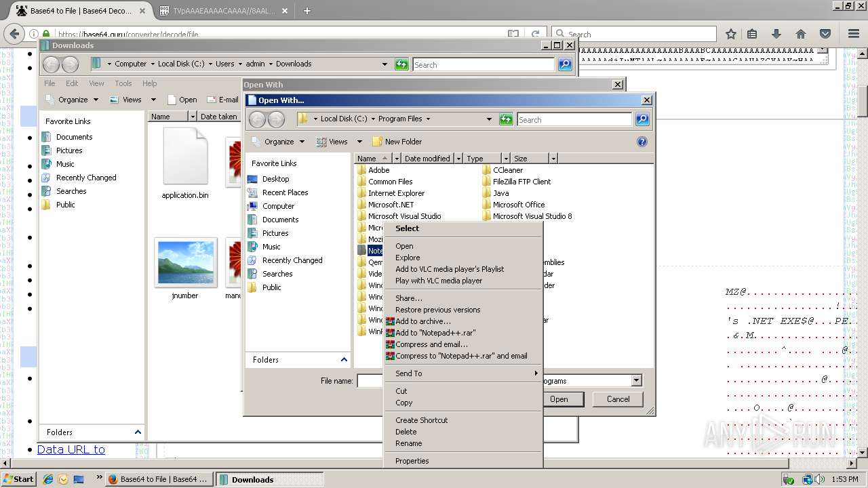Open new Firefox tab with plus
Screen dimensions: 868x488
[x=307, y=11]
